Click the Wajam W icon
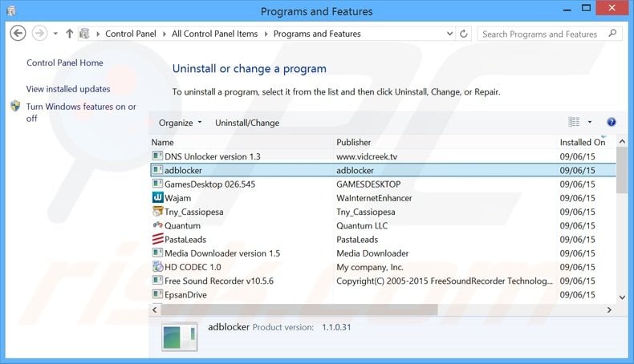The image size is (634, 364). point(157,197)
